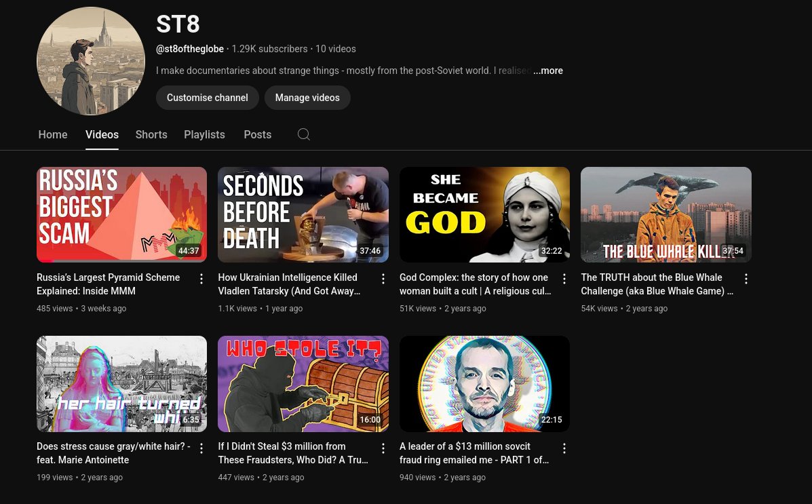This screenshot has height=504, width=812.
Task: Open the Shorts tab
Action: point(151,135)
